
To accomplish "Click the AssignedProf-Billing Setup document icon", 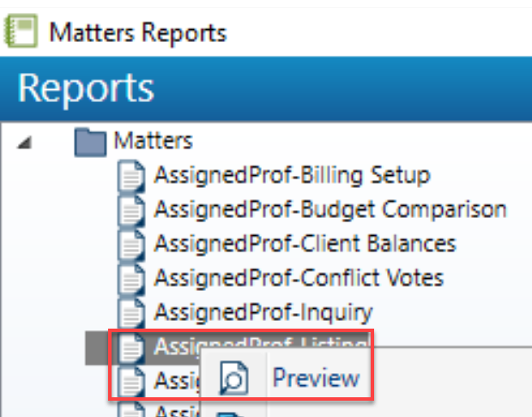I will (131, 176).
